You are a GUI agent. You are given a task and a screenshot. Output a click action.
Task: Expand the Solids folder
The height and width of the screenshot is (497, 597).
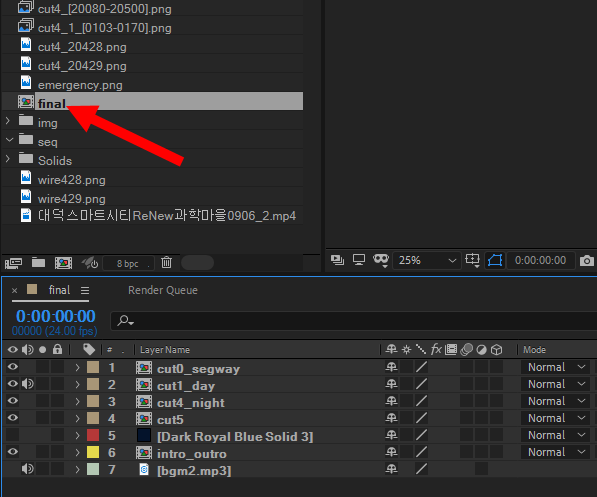8,159
